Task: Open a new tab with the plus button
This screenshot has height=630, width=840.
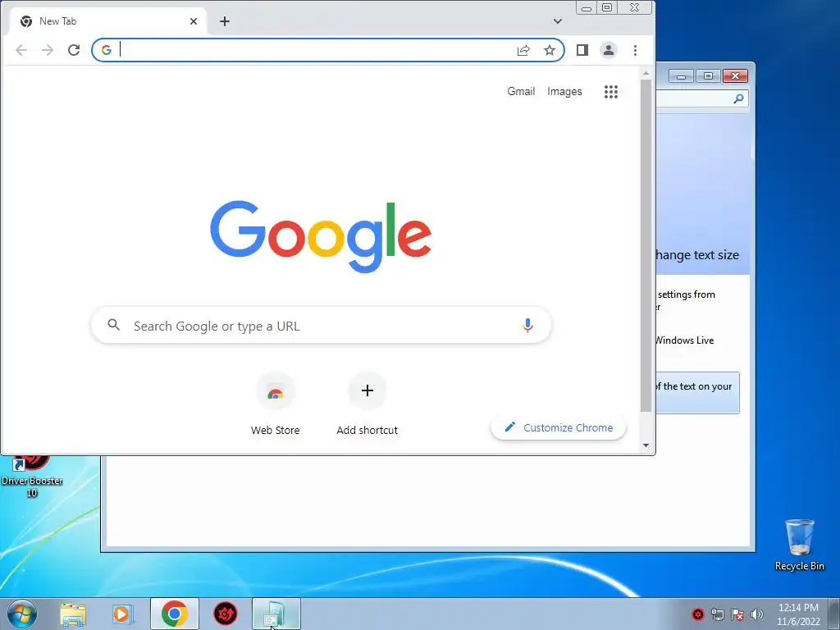Action: pos(225,21)
